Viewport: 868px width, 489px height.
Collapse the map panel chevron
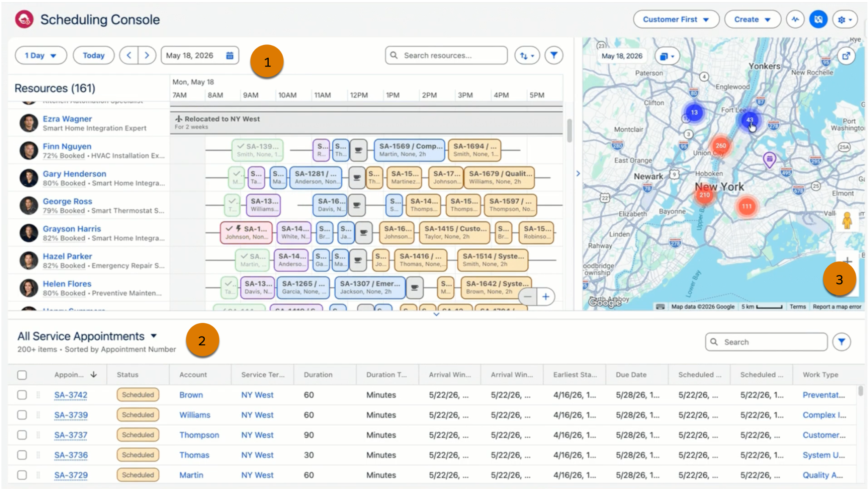point(578,173)
